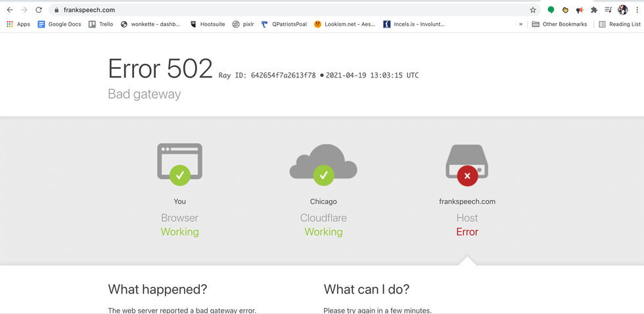Viewport: 644px width, 314px height.
Task: Open the media control playlist icon
Action: coord(609,10)
